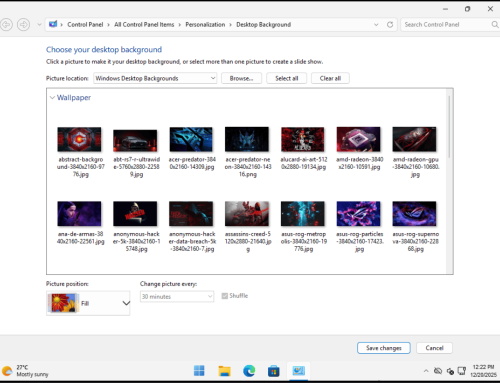
Task: Select the ana-de-armas wallpaper thumbnail
Action: pyautogui.click(x=79, y=214)
